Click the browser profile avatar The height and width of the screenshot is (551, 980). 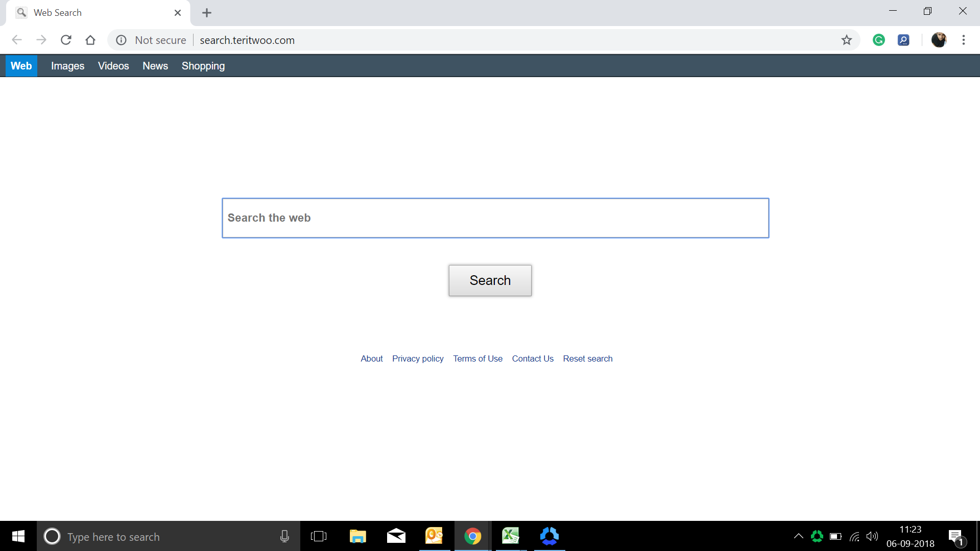[x=939, y=40]
